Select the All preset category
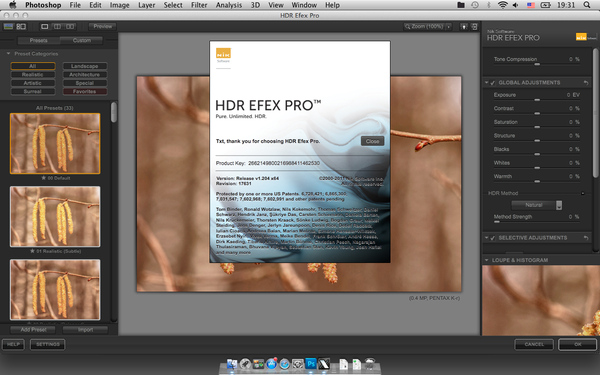 pos(33,66)
